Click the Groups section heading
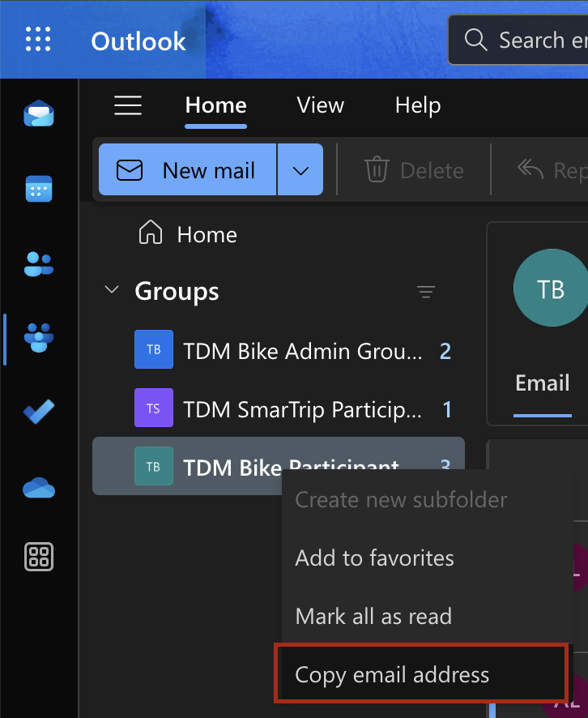Viewport: 588px width, 718px height. [177, 291]
